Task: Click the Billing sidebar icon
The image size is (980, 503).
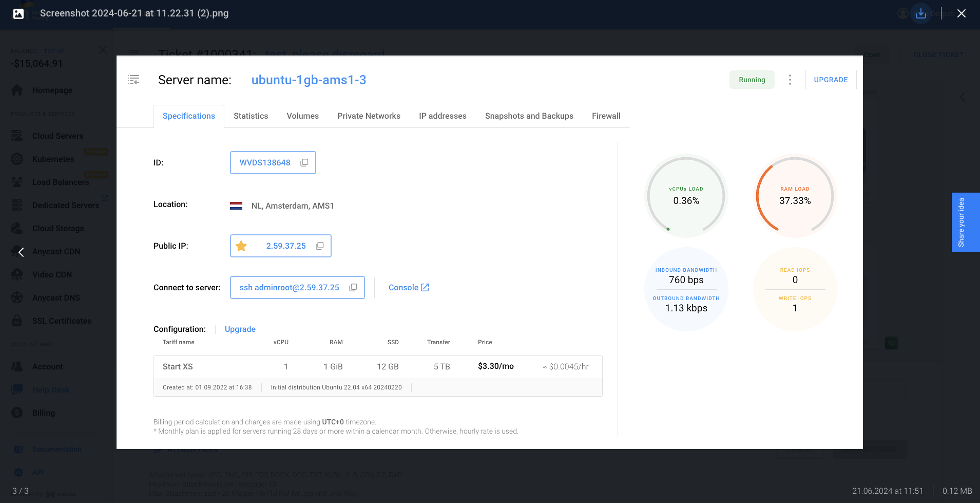Action: click(x=17, y=413)
